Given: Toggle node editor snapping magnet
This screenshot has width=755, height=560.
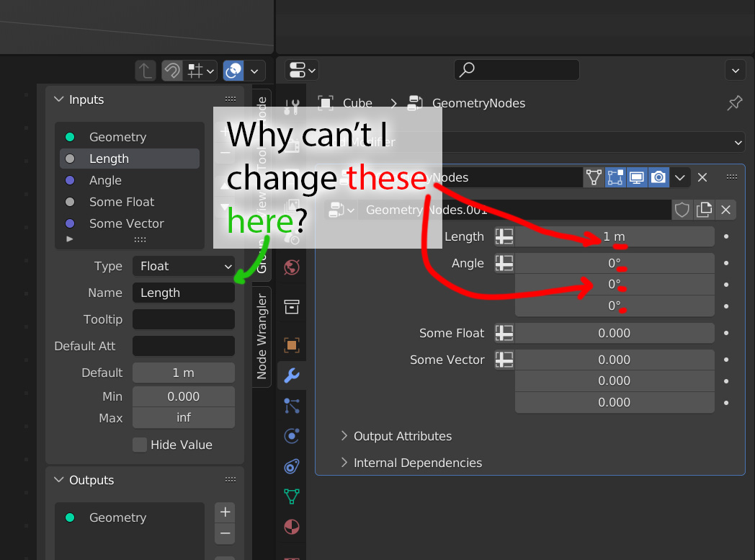Looking at the screenshot, I should tap(171, 71).
